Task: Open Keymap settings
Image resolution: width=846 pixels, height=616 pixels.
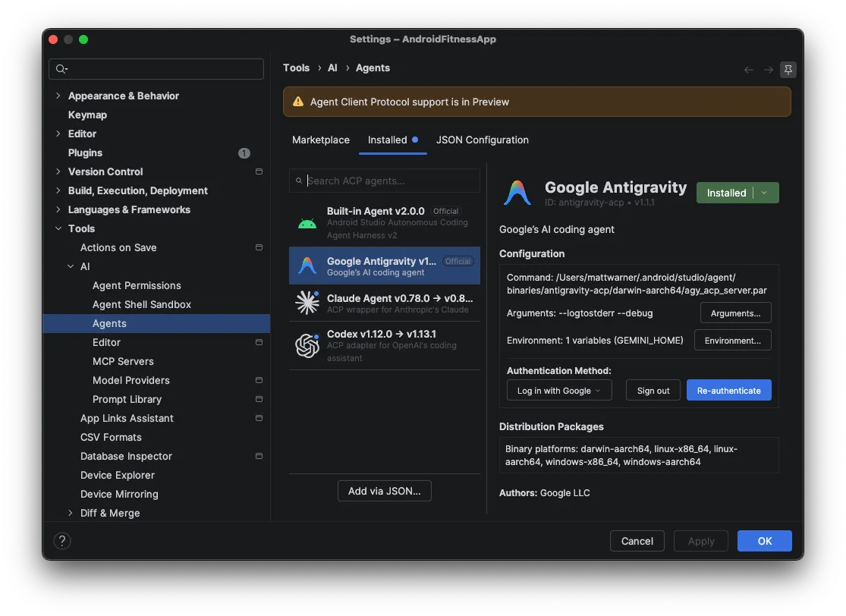Action: point(87,115)
